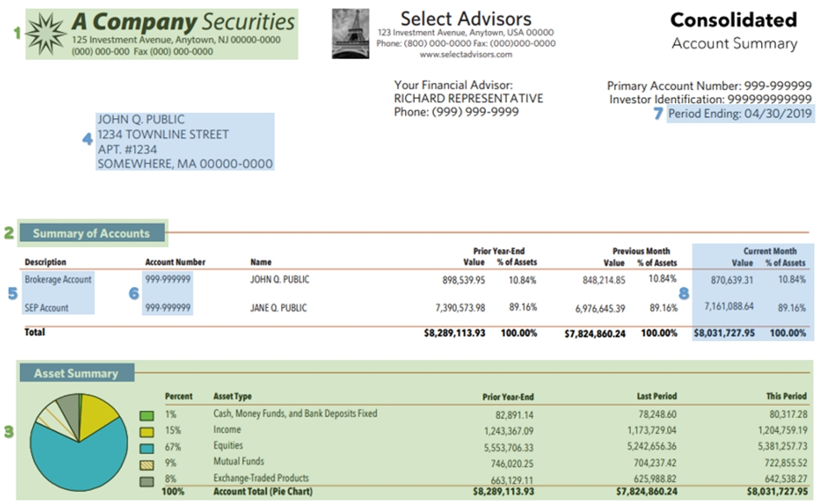Image resolution: width=820 pixels, height=504 pixels.
Task: Click the green Cash legend swatch
Action: (148, 416)
